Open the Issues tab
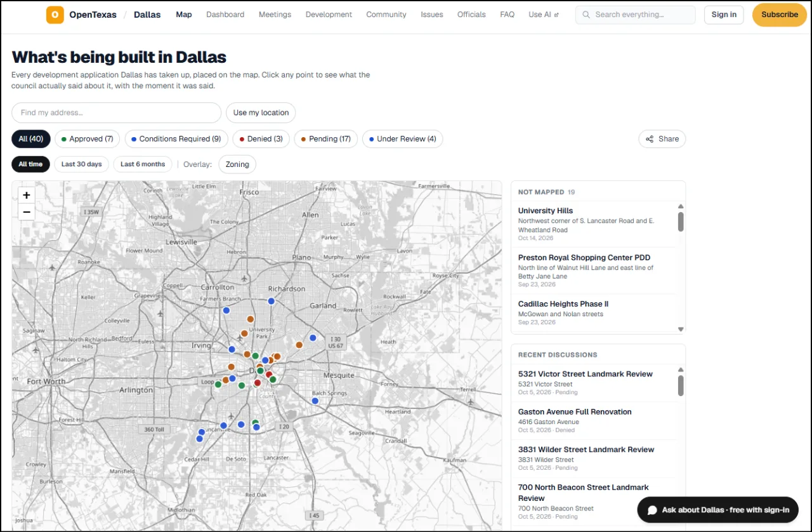The height and width of the screenshot is (532, 812). pyautogui.click(x=432, y=15)
